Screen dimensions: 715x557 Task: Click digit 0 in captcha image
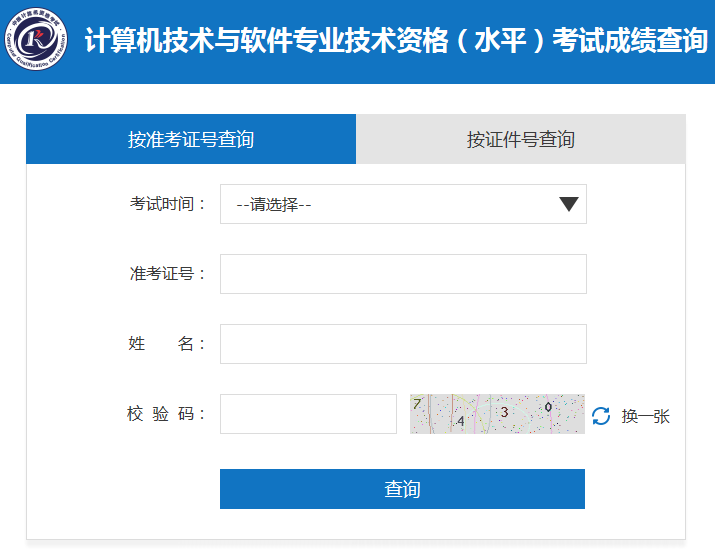coord(548,407)
